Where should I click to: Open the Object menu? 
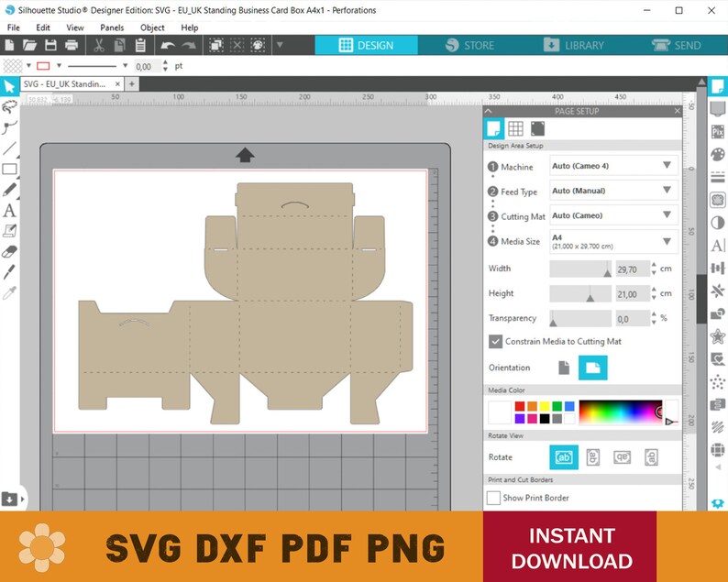pos(152,27)
